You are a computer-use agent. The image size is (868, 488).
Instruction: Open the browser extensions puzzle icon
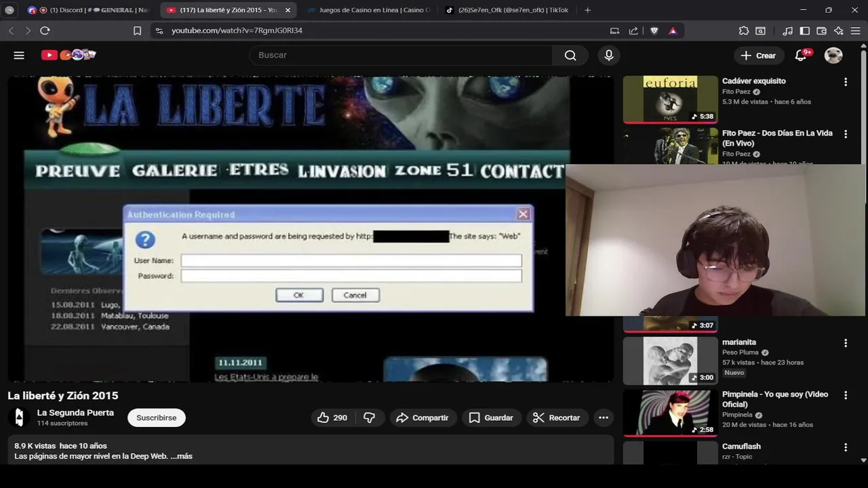(x=744, y=30)
